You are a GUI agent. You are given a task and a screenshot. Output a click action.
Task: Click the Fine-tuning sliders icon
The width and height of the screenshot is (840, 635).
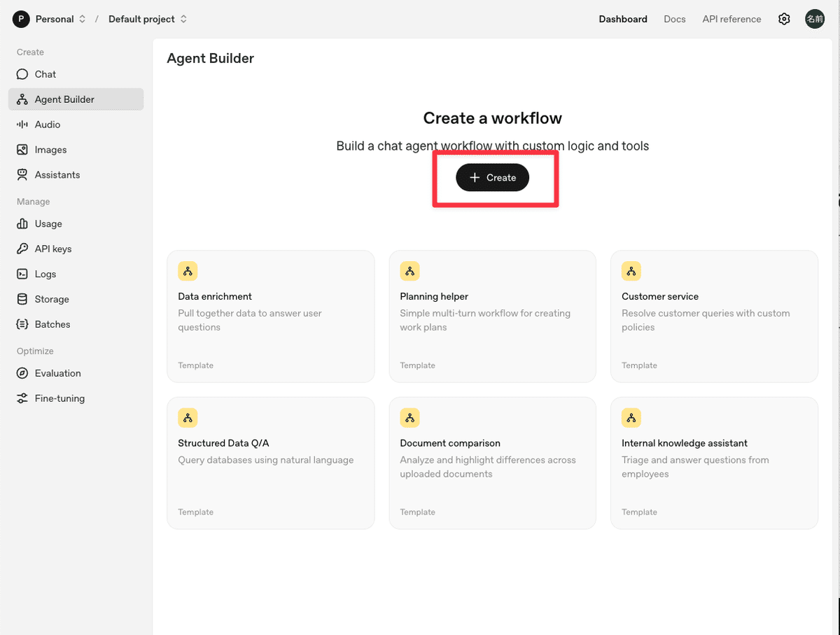pos(22,399)
